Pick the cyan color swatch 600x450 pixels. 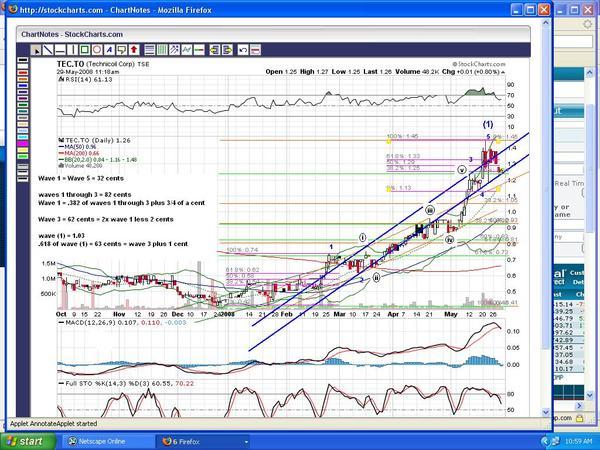[x=23, y=137]
